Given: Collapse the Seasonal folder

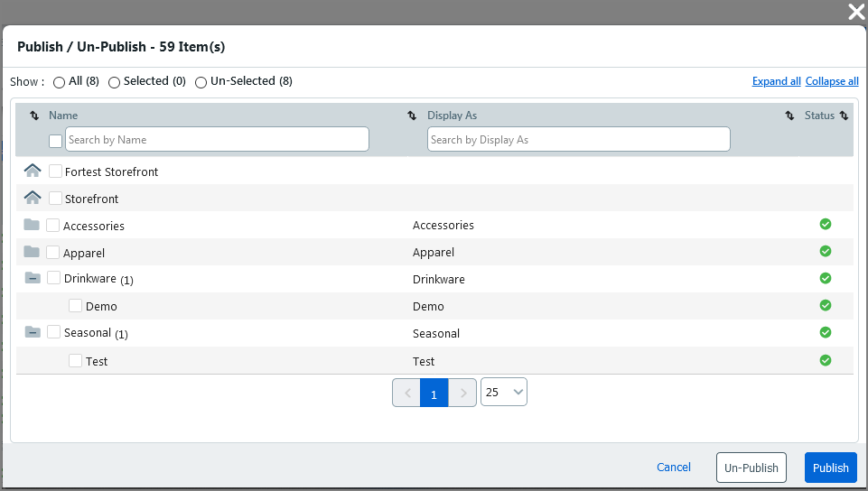Looking at the screenshot, I should tap(33, 332).
